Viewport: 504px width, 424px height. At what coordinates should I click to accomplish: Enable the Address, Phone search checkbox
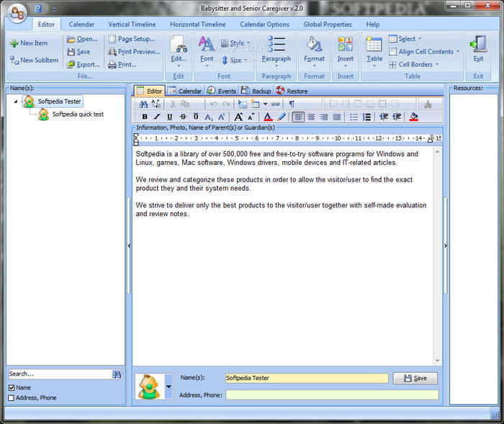pos(12,398)
